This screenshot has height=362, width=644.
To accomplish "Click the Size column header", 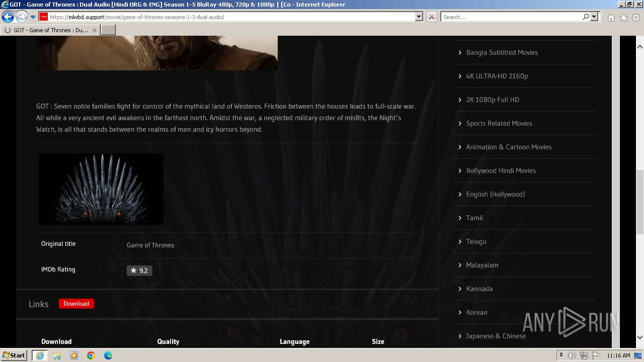I will (x=378, y=341).
